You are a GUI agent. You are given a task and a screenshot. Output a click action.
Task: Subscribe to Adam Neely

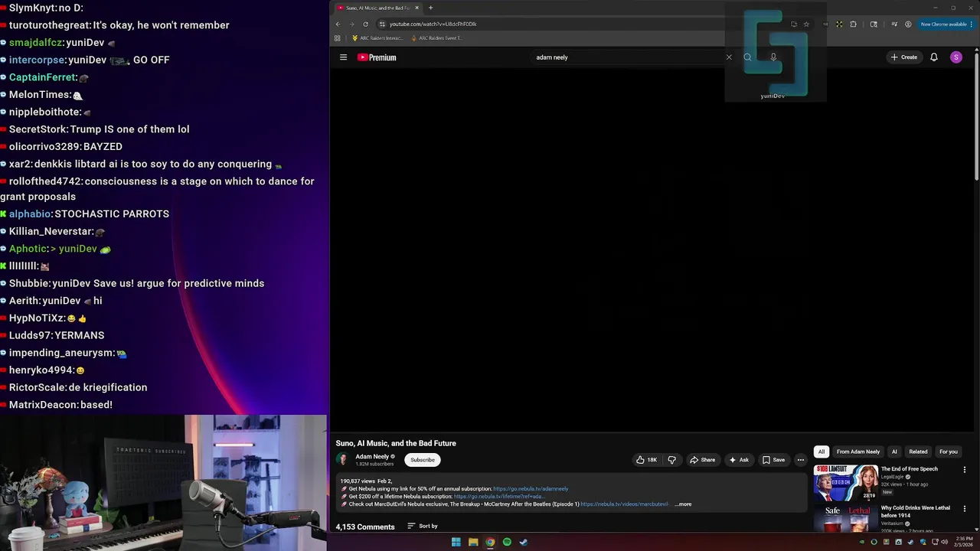click(422, 460)
